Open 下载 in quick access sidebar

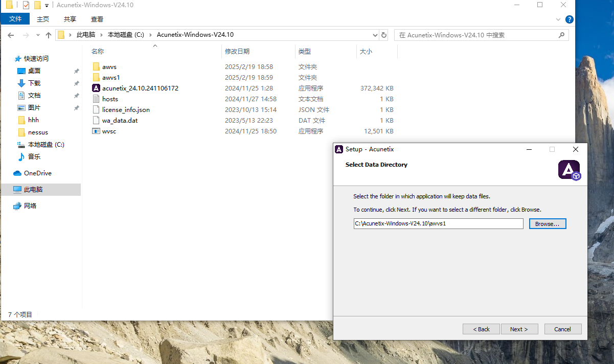(x=34, y=83)
